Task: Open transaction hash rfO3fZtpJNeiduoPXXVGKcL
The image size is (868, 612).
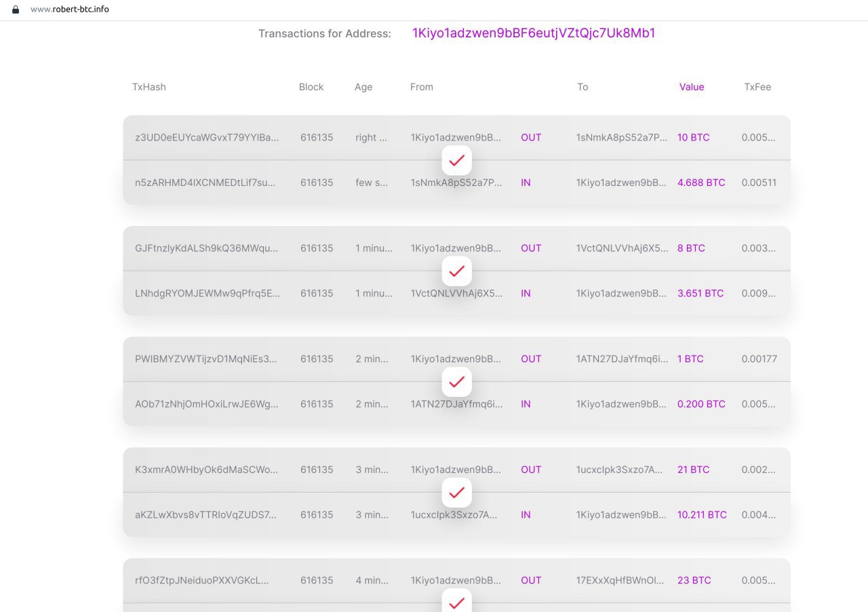Action: coord(202,580)
